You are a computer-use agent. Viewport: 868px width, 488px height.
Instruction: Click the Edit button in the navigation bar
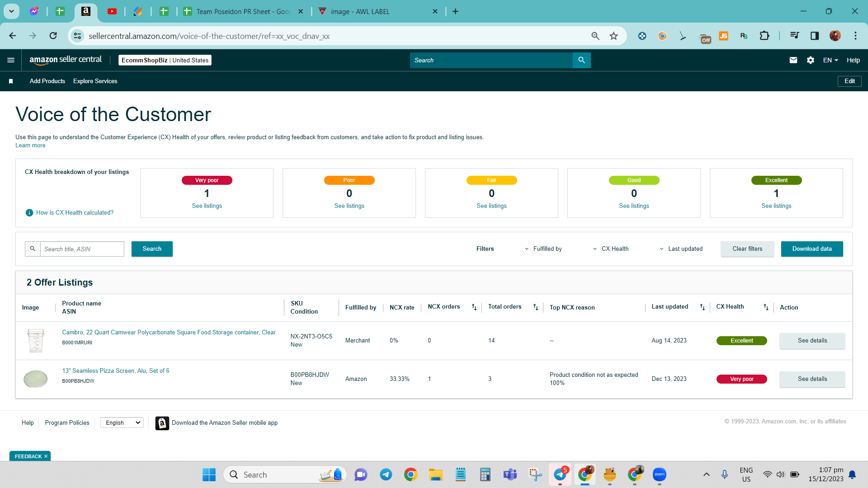849,81
